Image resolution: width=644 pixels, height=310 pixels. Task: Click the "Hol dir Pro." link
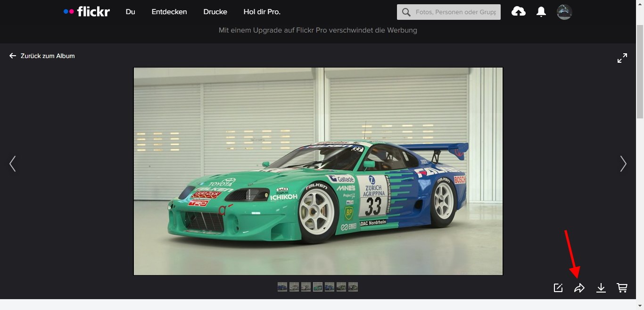pyautogui.click(x=262, y=12)
